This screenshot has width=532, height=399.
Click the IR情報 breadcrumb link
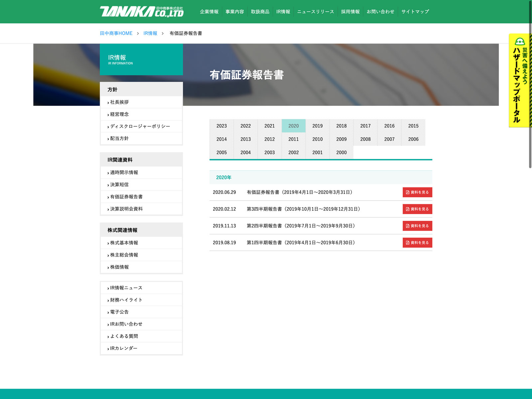click(x=150, y=33)
